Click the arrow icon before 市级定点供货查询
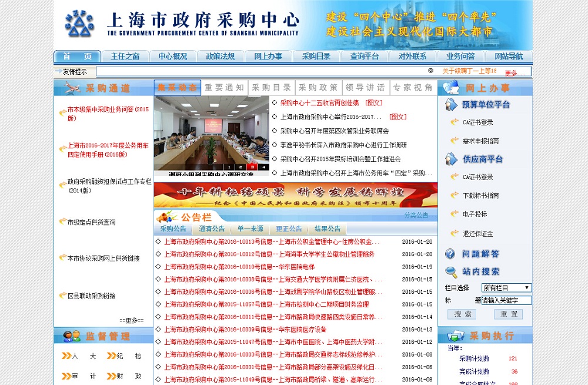 (x=63, y=221)
